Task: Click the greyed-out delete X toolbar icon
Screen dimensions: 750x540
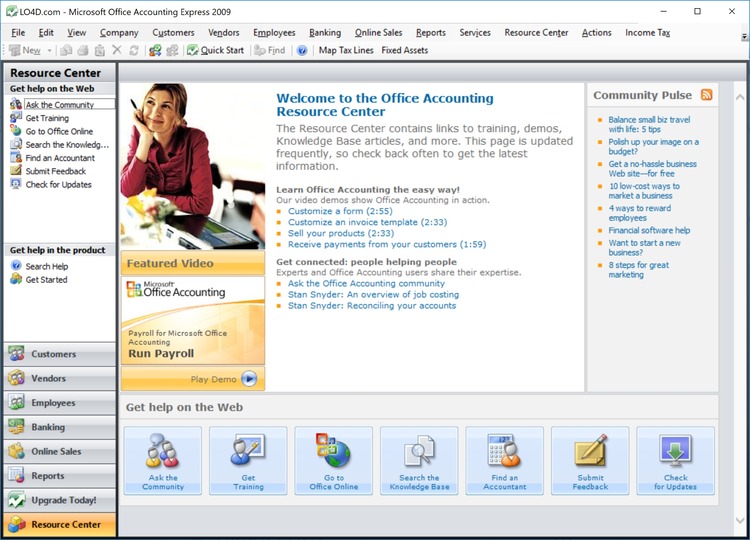Action: tap(117, 50)
